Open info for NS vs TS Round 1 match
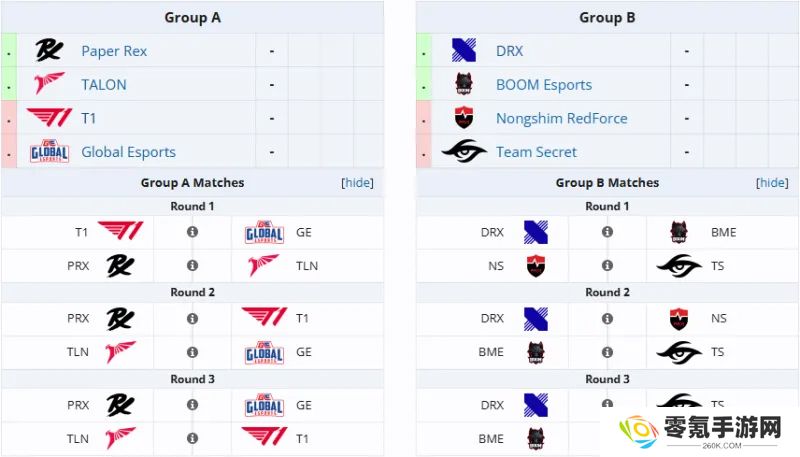The image size is (800, 457). point(607,266)
